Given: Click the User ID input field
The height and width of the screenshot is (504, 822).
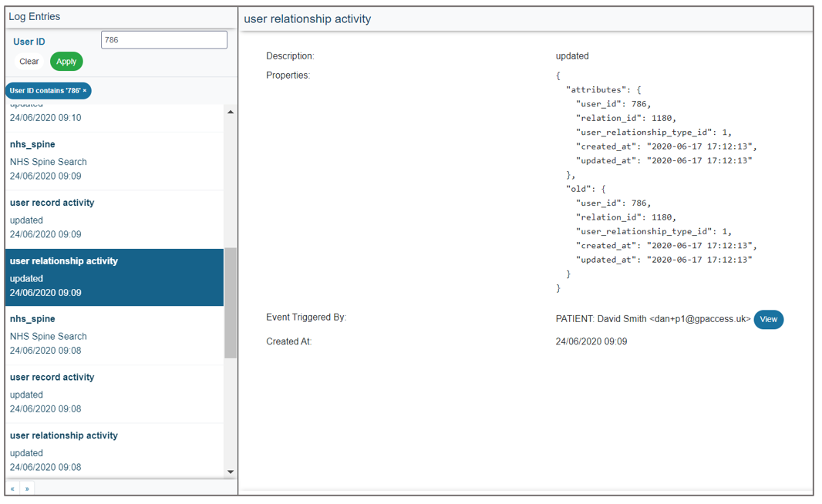Looking at the screenshot, I should (x=164, y=40).
